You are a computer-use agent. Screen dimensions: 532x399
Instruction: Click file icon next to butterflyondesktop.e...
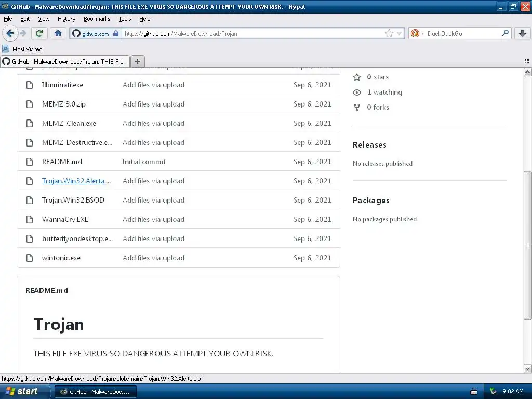[x=30, y=238]
